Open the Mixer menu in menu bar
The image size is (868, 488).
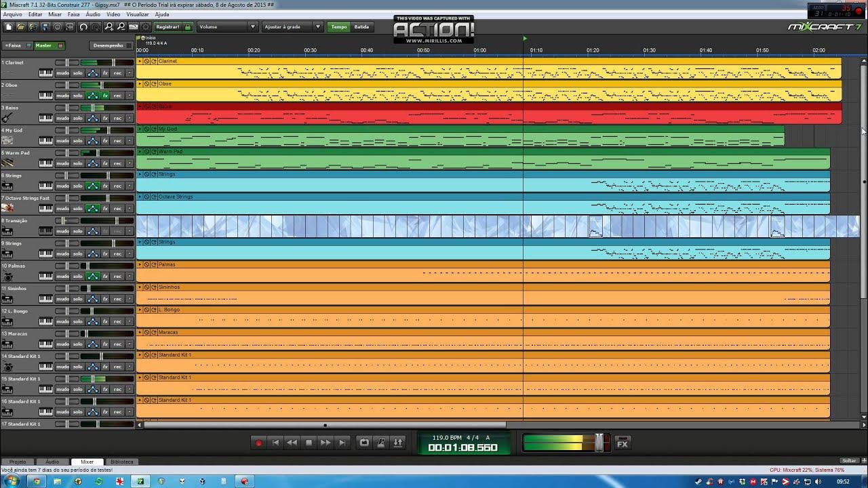click(x=55, y=14)
